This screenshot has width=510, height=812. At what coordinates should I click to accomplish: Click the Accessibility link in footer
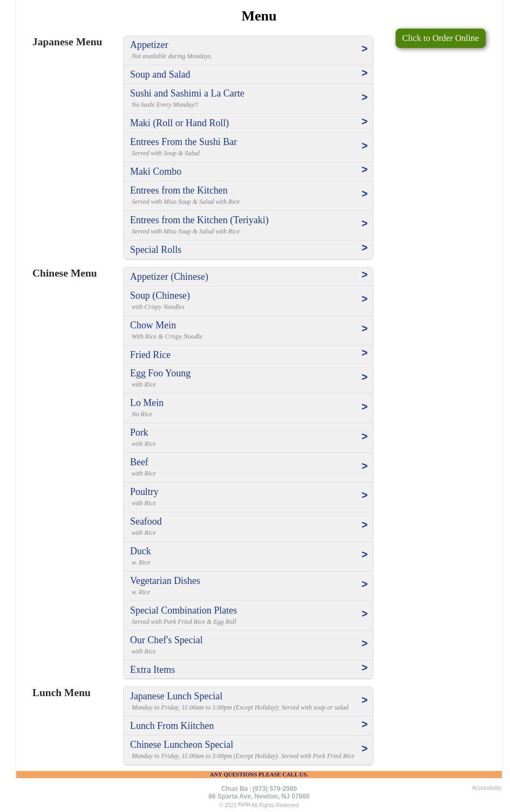[486, 788]
